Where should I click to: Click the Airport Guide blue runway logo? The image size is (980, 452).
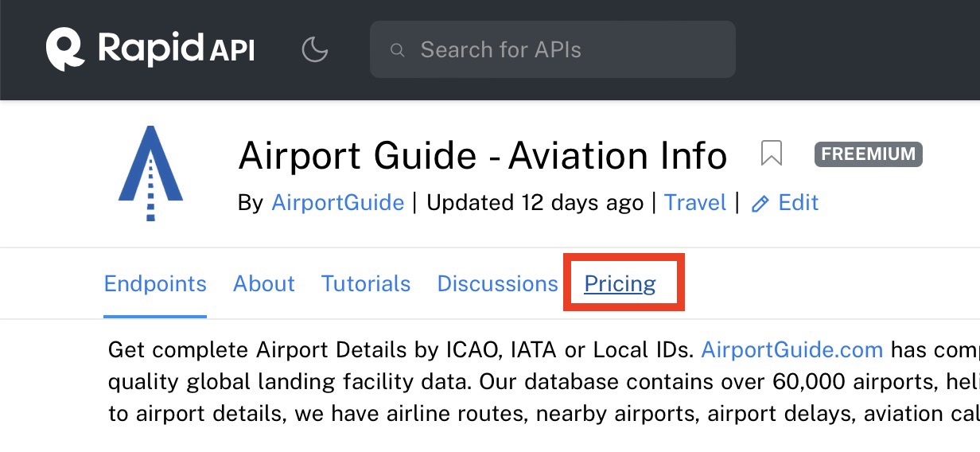coord(150,175)
